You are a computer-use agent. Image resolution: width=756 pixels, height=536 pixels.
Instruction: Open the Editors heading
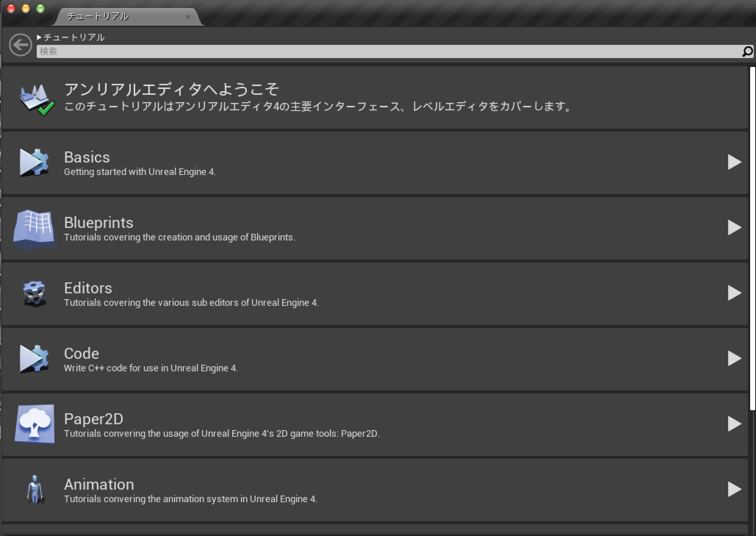coord(88,288)
